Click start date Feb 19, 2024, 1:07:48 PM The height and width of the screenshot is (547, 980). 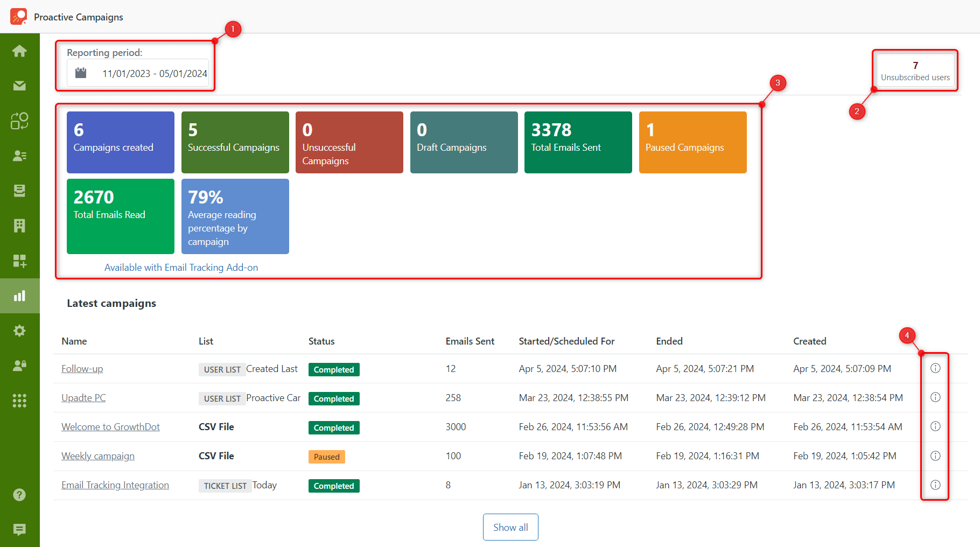(570, 456)
